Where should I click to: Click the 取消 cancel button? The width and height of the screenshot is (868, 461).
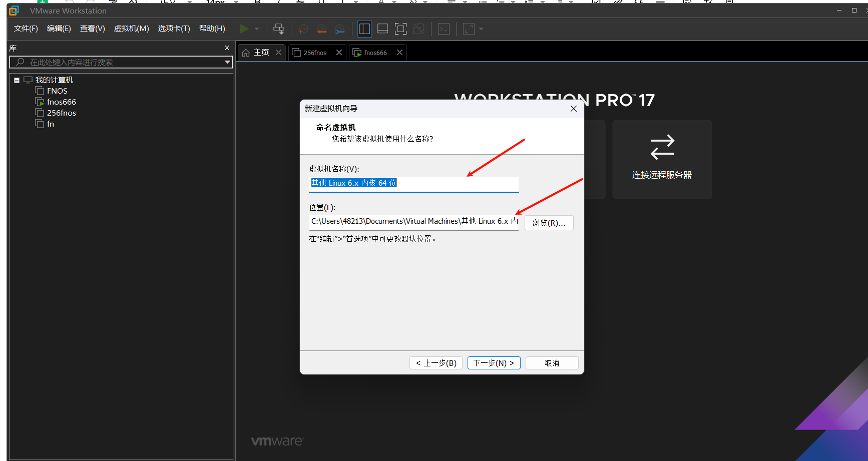click(x=552, y=363)
